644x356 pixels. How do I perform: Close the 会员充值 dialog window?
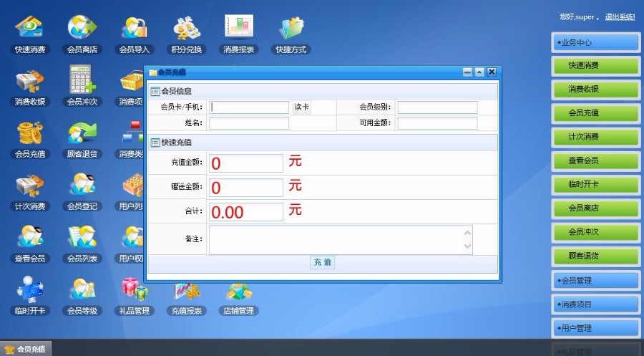[x=492, y=72]
